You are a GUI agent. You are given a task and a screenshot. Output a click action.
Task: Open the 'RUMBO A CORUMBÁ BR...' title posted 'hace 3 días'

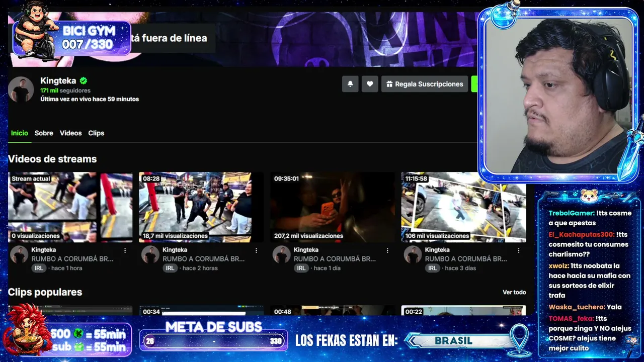pyautogui.click(x=466, y=259)
